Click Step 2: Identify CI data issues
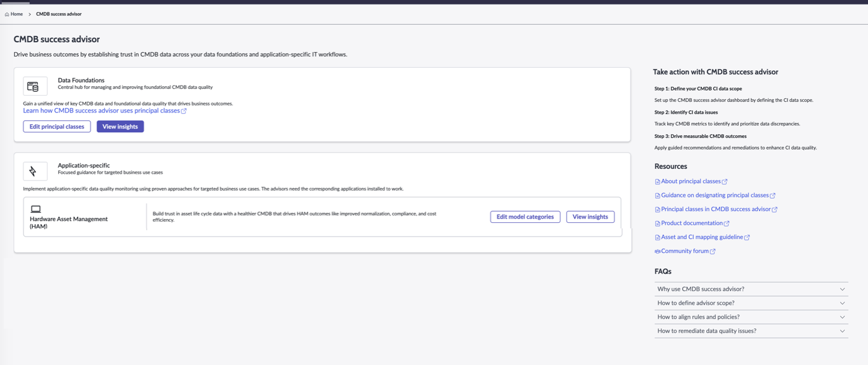 (x=686, y=112)
